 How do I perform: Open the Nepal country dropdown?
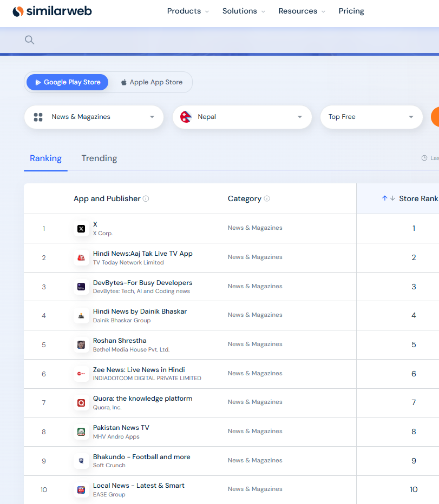tap(242, 117)
